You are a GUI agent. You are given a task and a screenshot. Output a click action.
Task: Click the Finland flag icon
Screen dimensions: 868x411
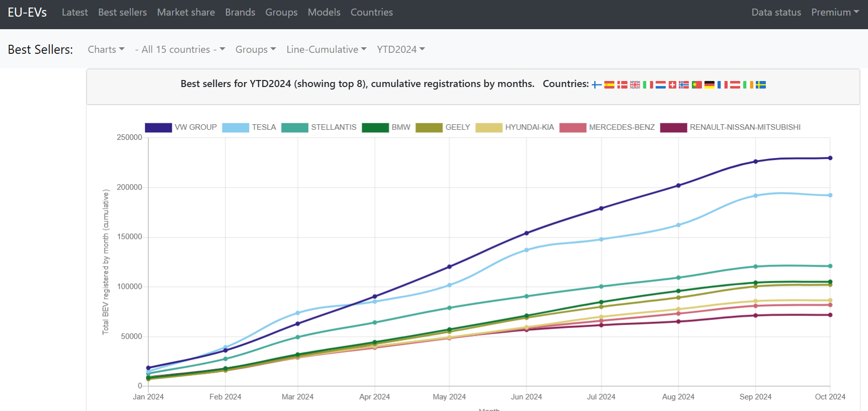(597, 85)
